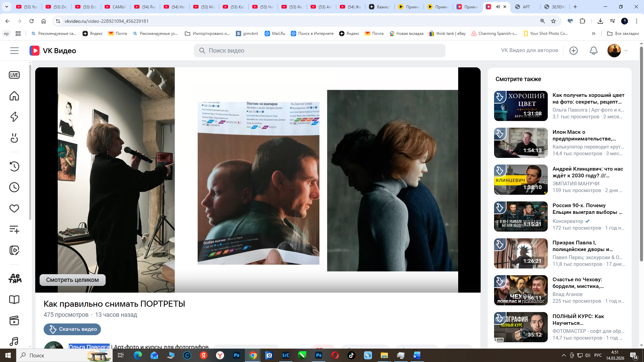Expand hidden bookmarks overflow chevron
The width and height of the screenshot is (644, 362).
tap(593, 34)
